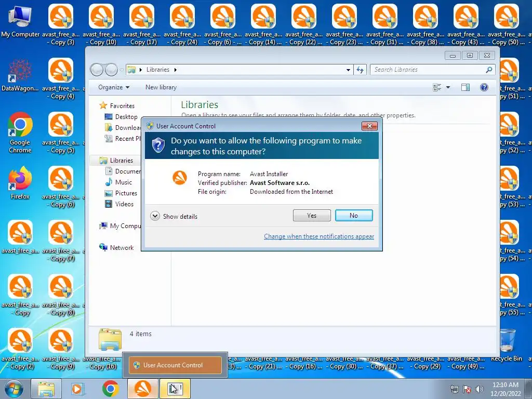532x399 pixels.
Task: Open Firefox desktop shortcut
Action: (x=20, y=182)
